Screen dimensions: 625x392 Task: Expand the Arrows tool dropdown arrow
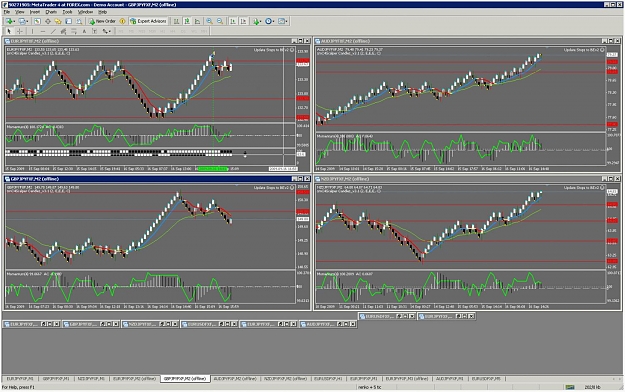[110, 32]
